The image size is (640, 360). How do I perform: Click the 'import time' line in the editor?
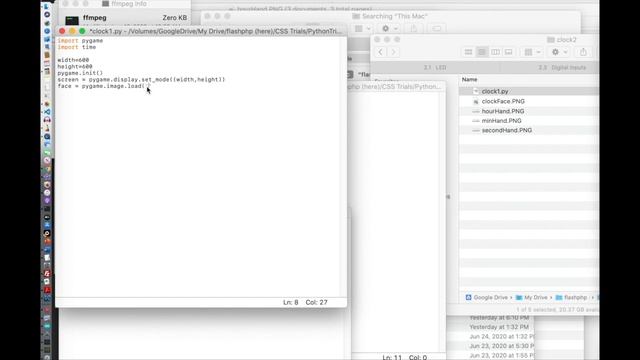click(x=77, y=47)
